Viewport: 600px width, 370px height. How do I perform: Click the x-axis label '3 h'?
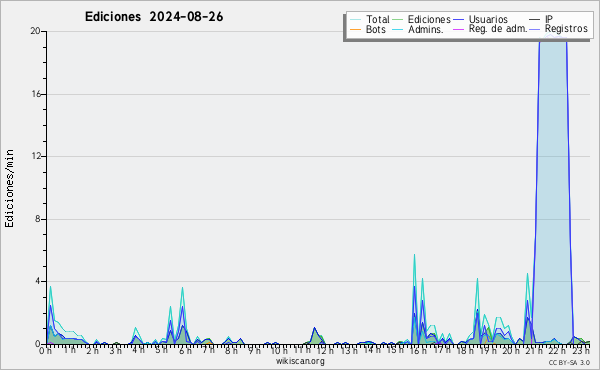tap(115, 350)
